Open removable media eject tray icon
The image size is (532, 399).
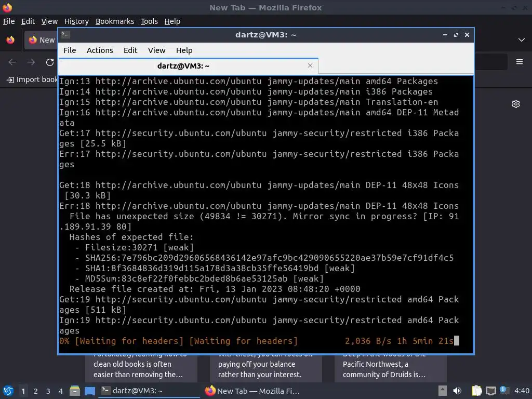(x=443, y=391)
